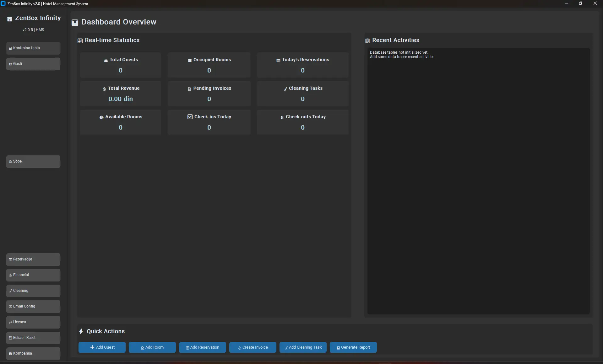Go to the Sobe sidebar section

tap(33, 162)
